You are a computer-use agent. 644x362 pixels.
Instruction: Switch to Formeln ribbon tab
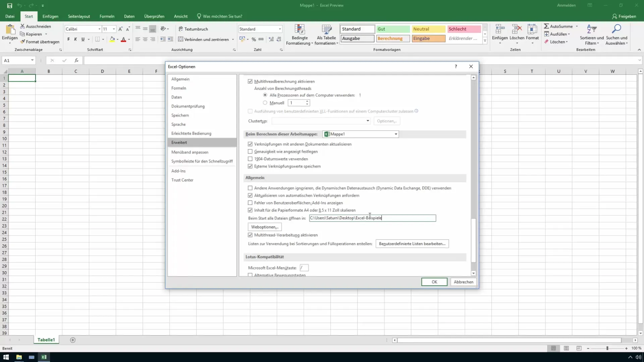coord(107,16)
